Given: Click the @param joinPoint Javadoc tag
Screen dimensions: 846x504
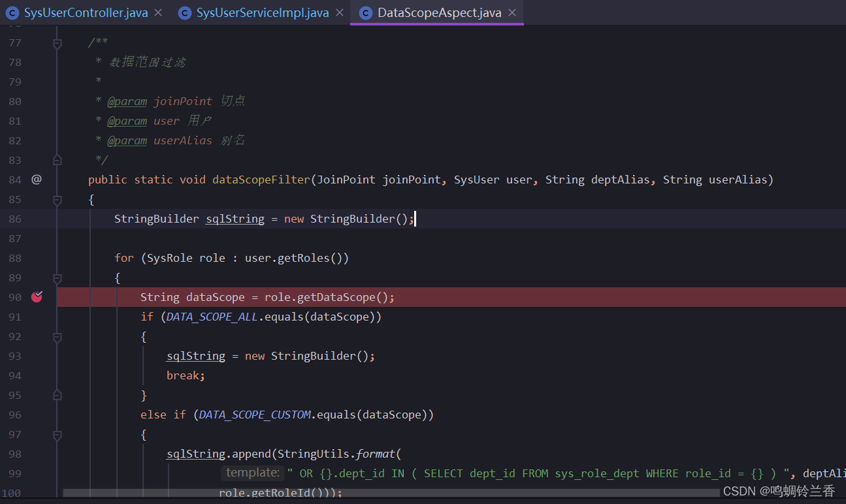Looking at the screenshot, I should 160,101.
